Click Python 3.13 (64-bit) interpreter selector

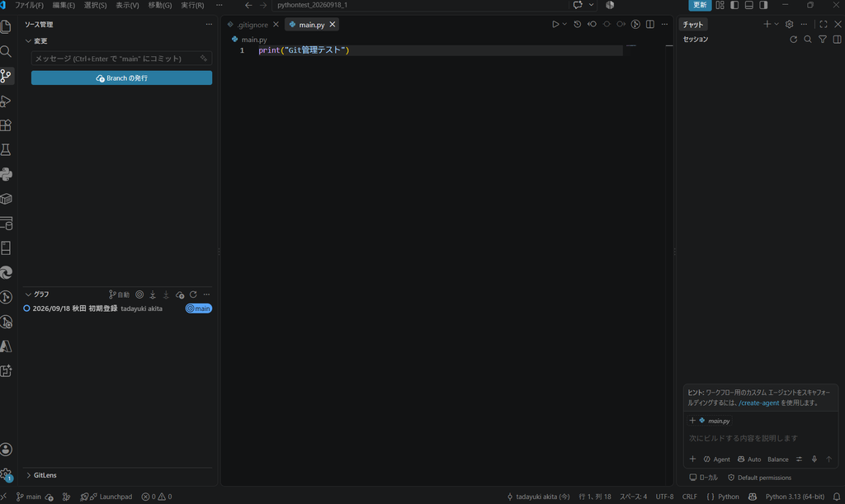pos(795,497)
